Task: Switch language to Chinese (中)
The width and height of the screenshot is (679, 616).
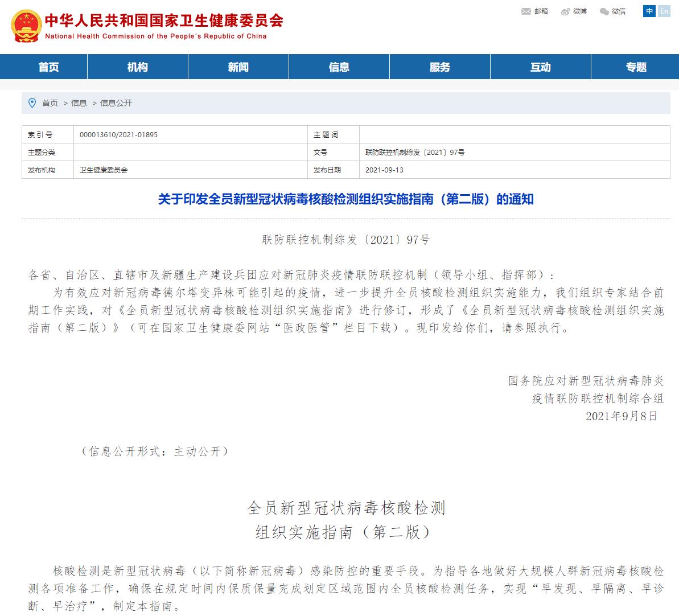Action: pos(649,11)
